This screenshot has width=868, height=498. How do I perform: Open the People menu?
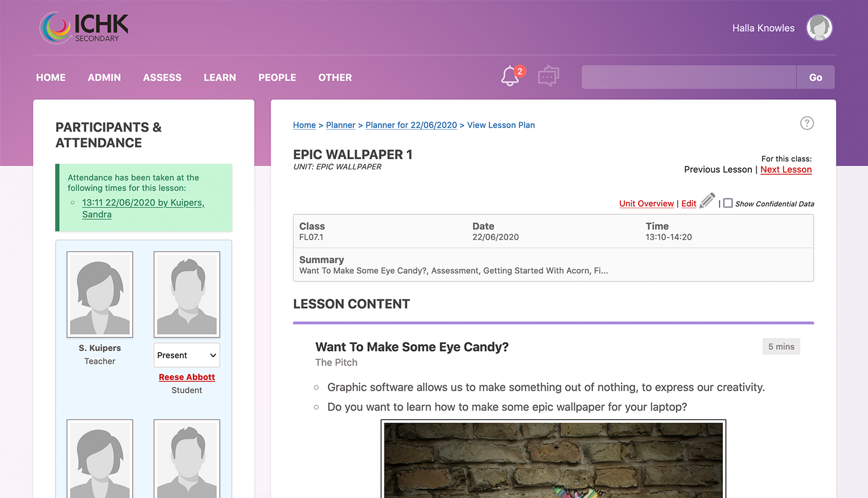[277, 77]
